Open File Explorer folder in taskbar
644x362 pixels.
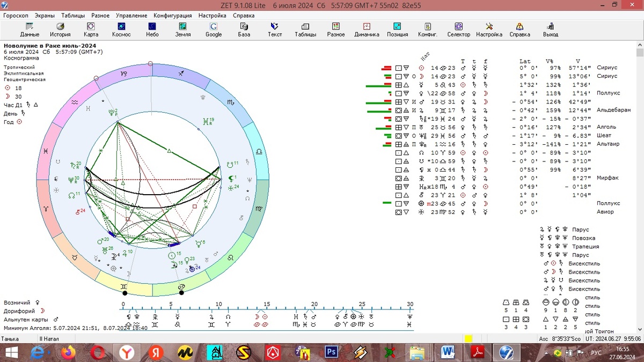tap(418, 352)
